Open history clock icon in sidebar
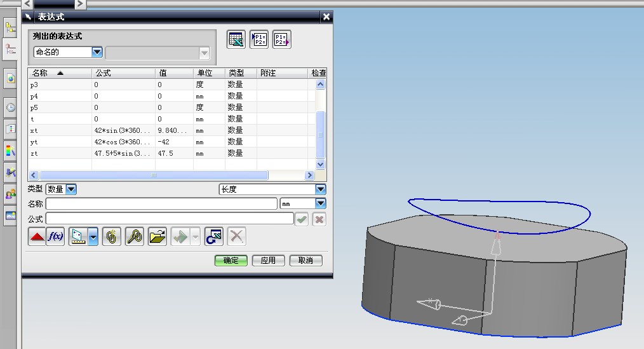 [x=10, y=107]
